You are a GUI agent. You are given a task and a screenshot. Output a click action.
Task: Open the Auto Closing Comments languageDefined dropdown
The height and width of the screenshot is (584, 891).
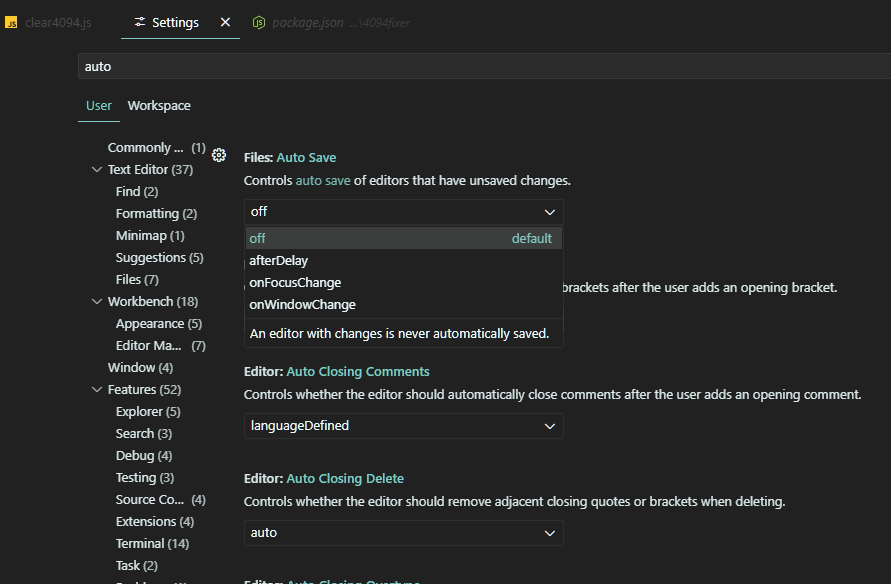tap(403, 426)
